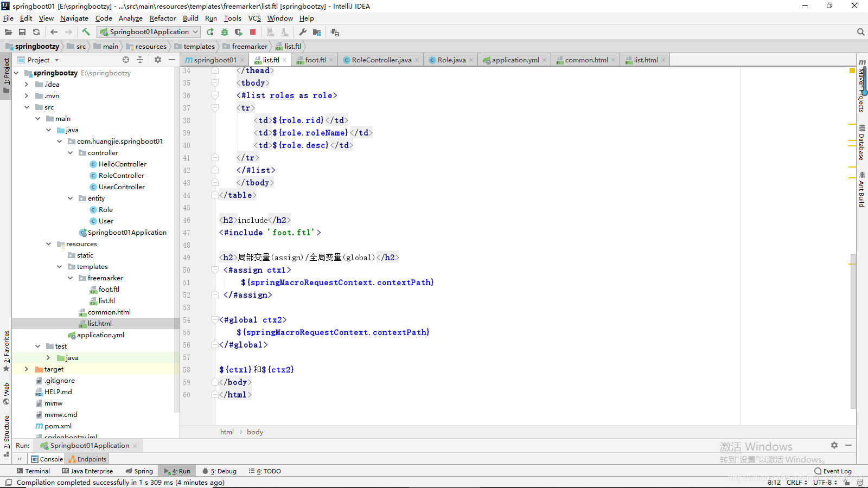Toggle the 5: Debug tool window
868x488 pixels.
tap(219, 471)
